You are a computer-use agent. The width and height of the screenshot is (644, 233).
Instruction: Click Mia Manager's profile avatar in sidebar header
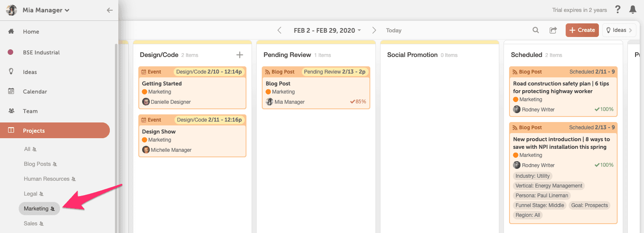pos(11,10)
